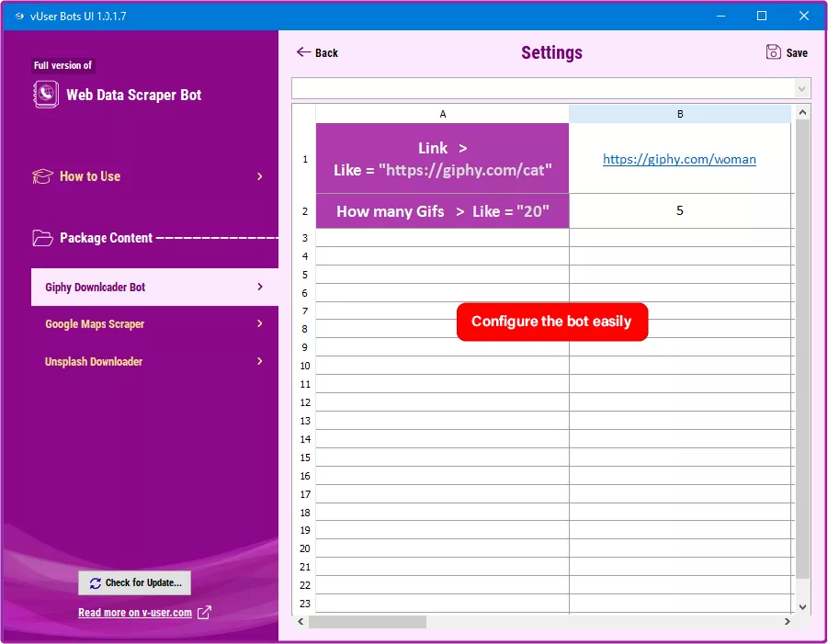Click the vUser app icon in title bar

(x=19, y=16)
